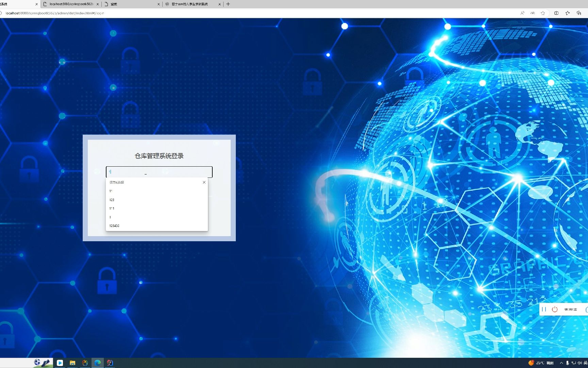Add this page to favorites star

[543, 13]
